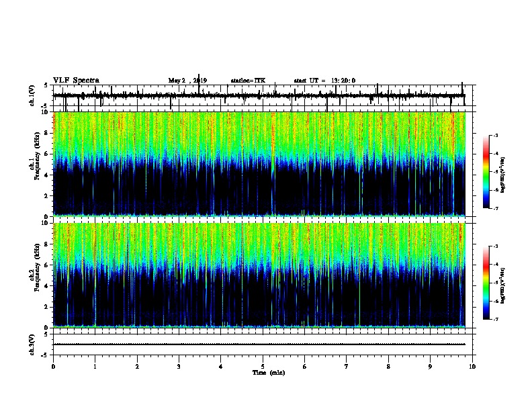The width and height of the screenshot is (532, 411).
Task: Click the "VLF Spectra" title text
Action: click(76, 81)
